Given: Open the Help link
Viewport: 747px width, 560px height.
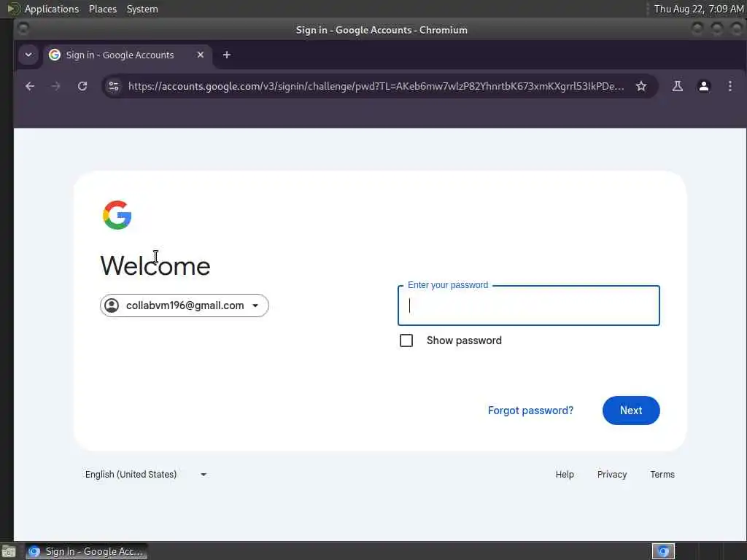Looking at the screenshot, I should (x=565, y=474).
